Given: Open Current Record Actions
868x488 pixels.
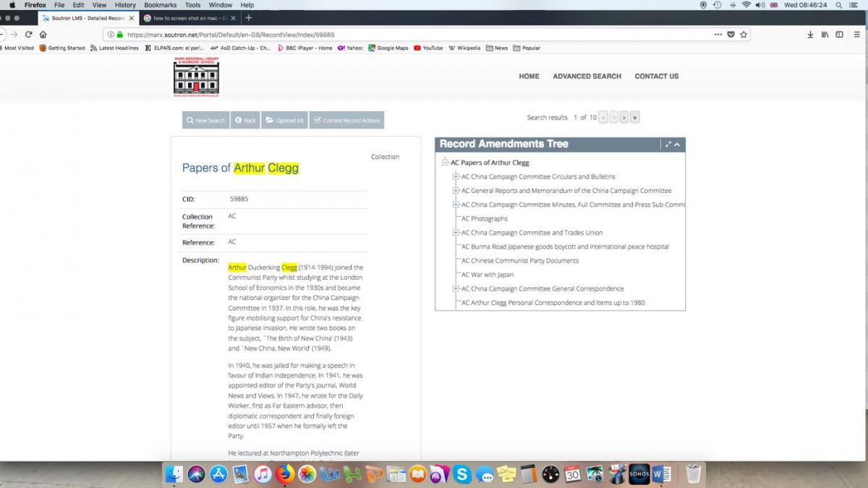Looking at the screenshot, I should pyautogui.click(x=346, y=120).
